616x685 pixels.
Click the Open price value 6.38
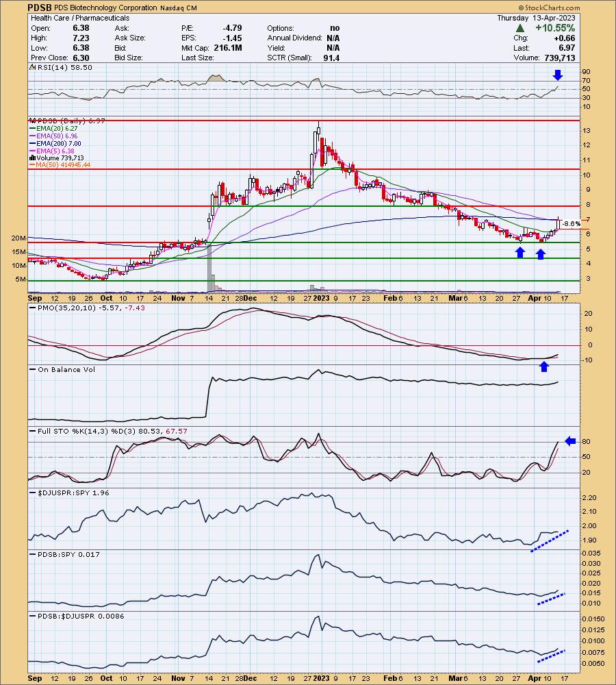point(81,28)
